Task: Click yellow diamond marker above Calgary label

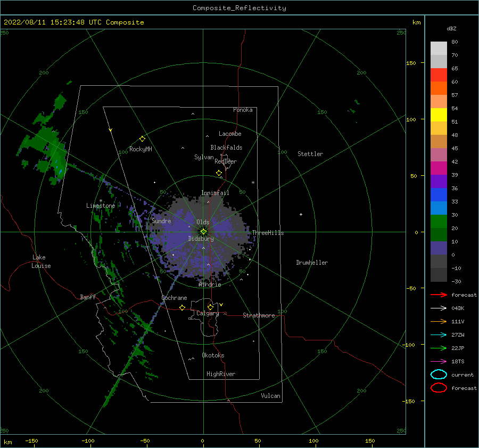Action: 210,307
